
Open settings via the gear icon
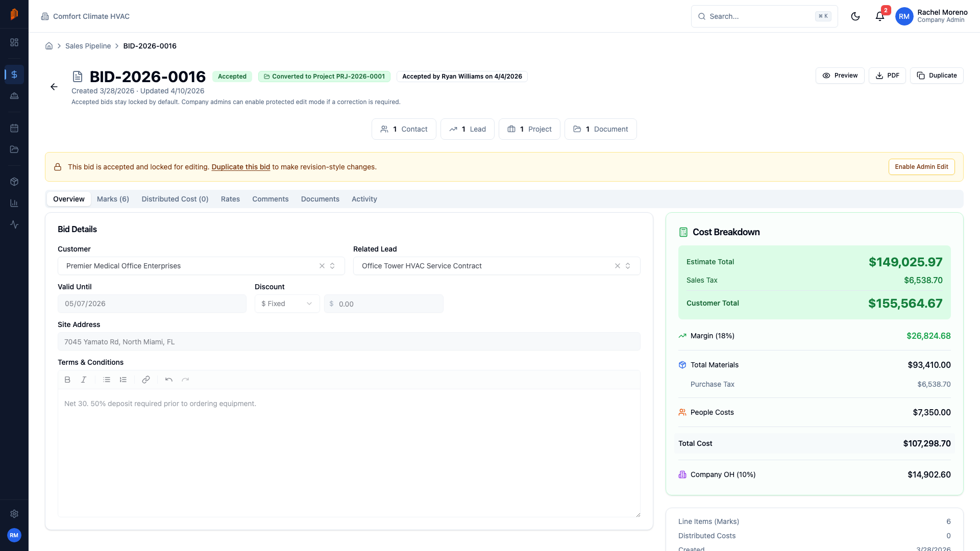(x=14, y=514)
